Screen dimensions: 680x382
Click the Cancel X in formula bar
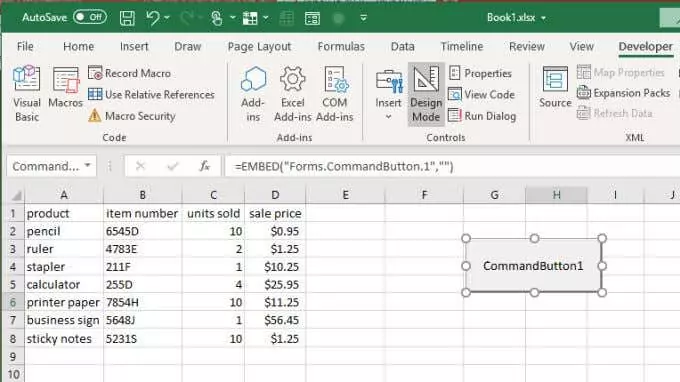coord(140,166)
